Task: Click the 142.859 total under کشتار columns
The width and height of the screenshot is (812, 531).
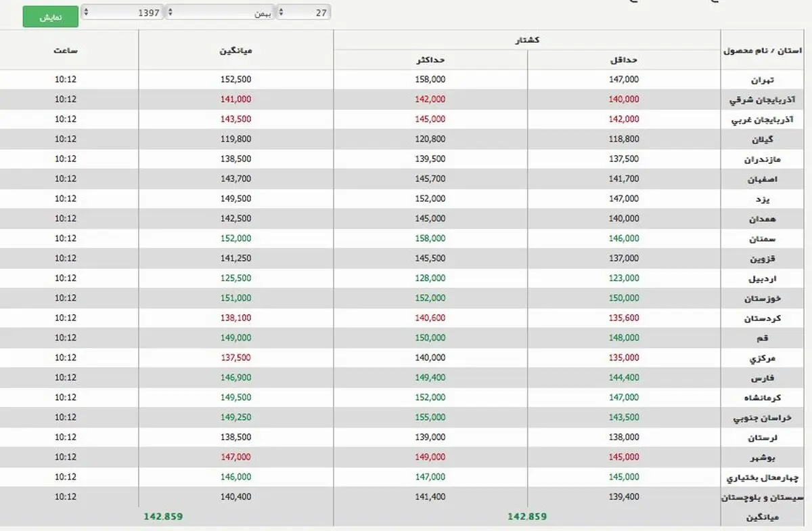Action: [x=527, y=516]
